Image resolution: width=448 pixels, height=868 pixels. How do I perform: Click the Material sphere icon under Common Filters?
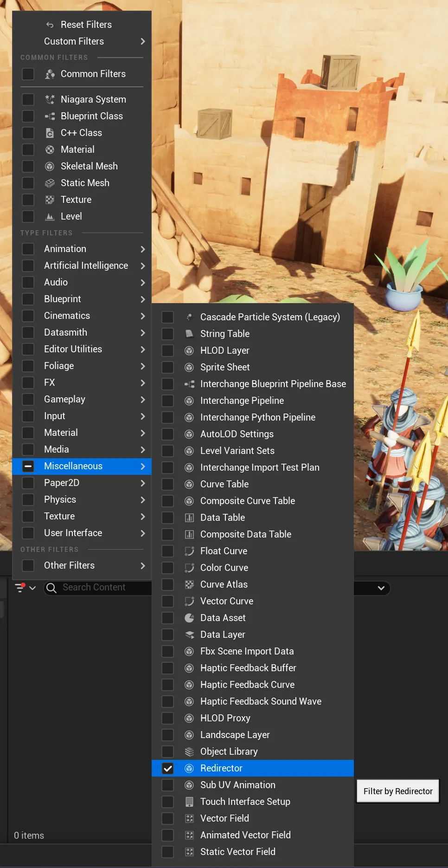[50, 149]
